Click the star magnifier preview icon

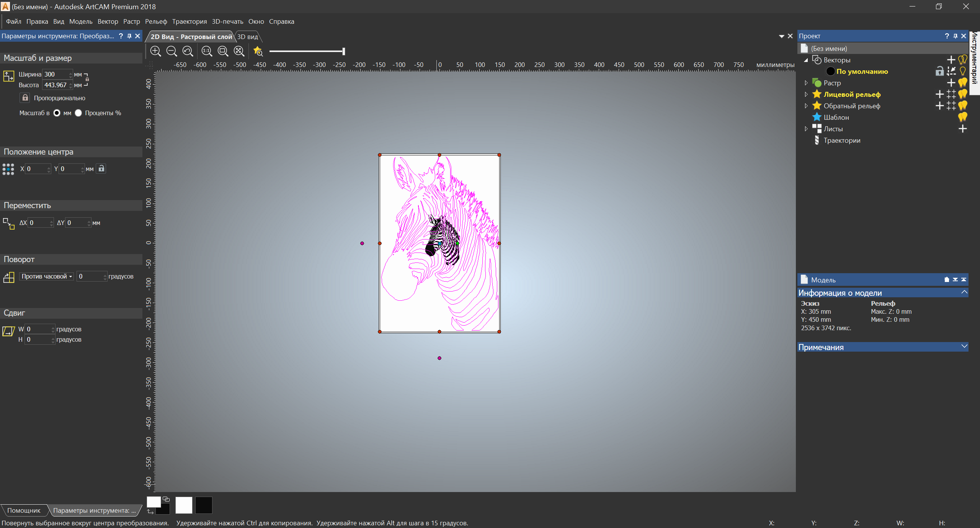(258, 51)
